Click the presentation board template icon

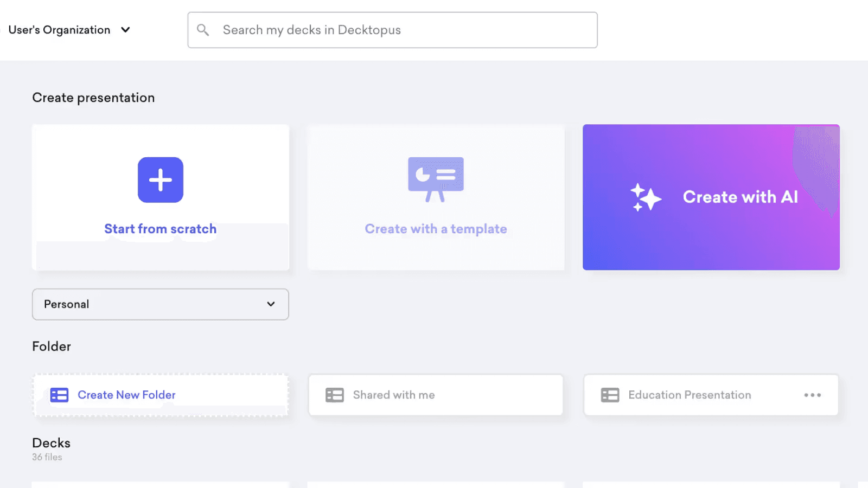pos(436,179)
